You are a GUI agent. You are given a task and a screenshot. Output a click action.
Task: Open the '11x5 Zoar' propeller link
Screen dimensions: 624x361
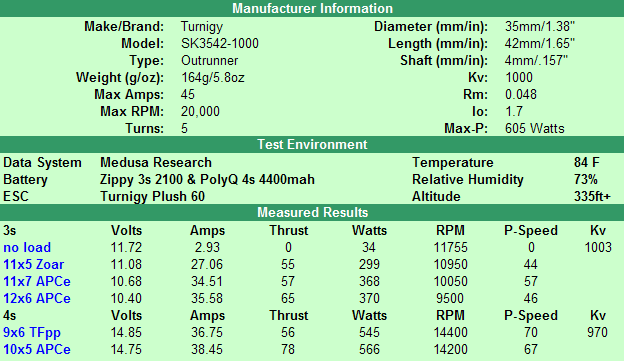[33, 265]
